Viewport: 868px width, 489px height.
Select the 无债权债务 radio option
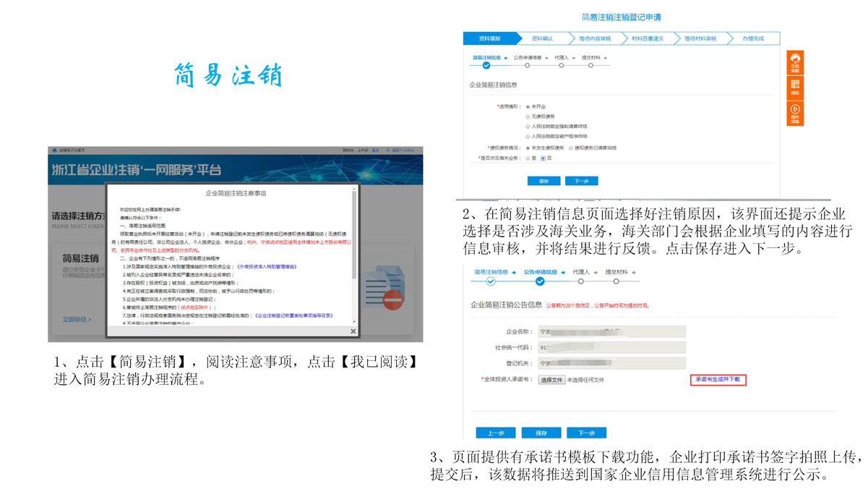click(528, 116)
